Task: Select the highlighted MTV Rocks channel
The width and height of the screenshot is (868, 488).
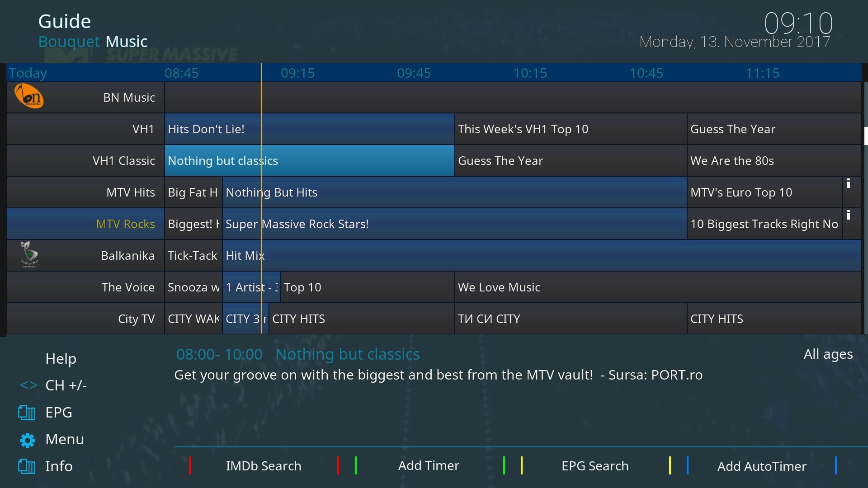Action: click(x=85, y=224)
